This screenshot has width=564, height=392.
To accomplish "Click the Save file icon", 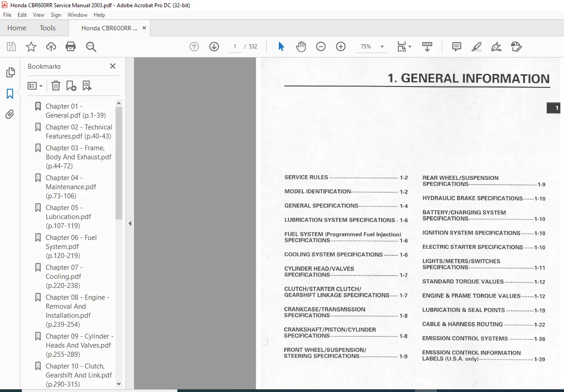I will pyautogui.click(x=11, y=47).
